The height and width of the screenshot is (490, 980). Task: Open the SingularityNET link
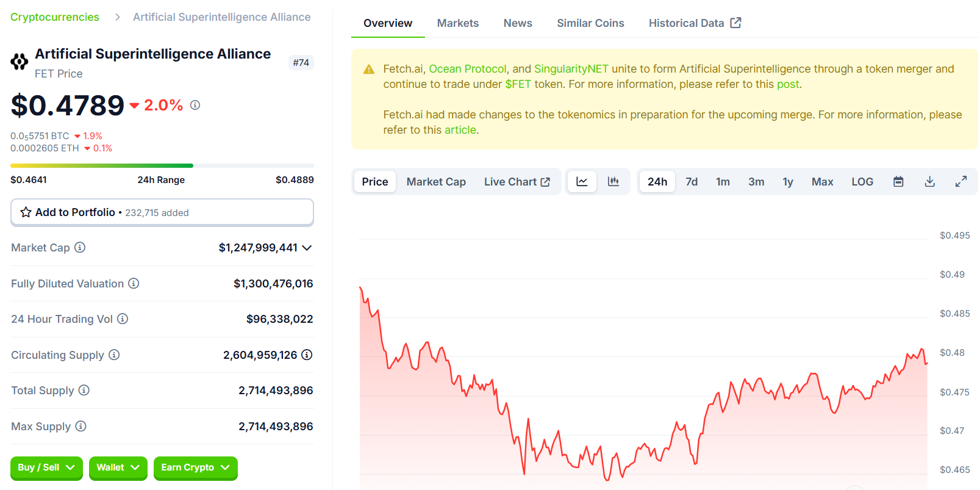(x=571, y=69)
